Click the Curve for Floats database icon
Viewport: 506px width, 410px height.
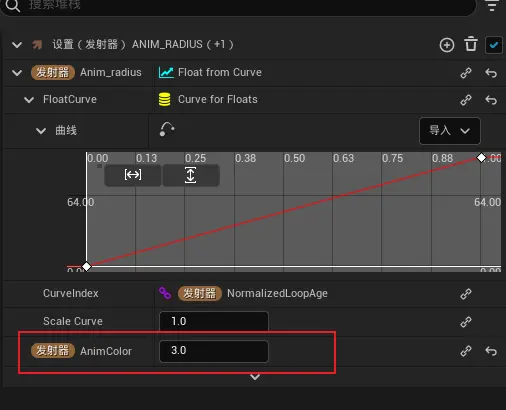point(165,100)
